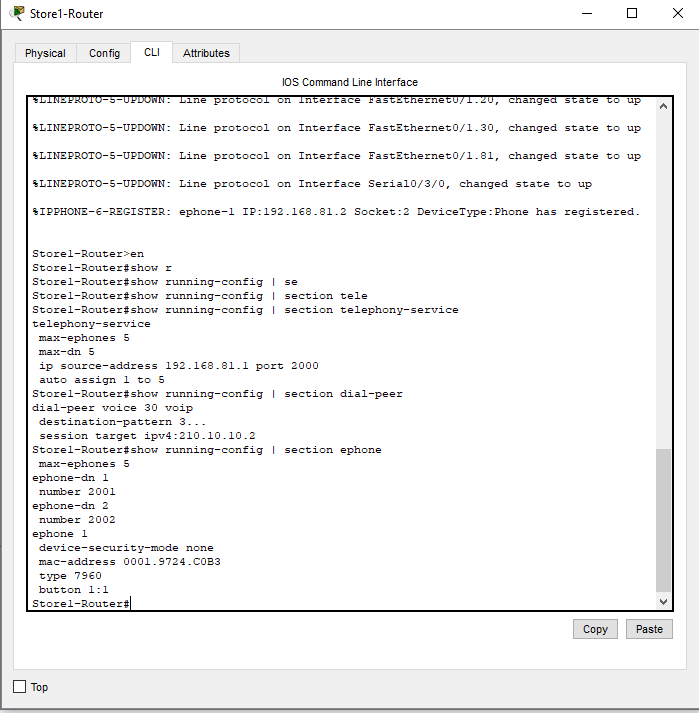
Task: Place cursor at the final Store1-Router# prompt
Action: 131,604
